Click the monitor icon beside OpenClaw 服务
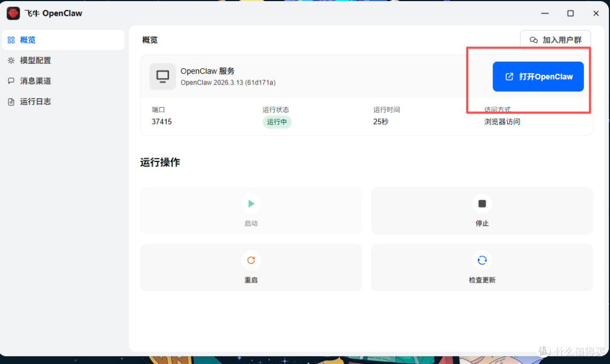This screenshot has height=364, width=610. 163,76
